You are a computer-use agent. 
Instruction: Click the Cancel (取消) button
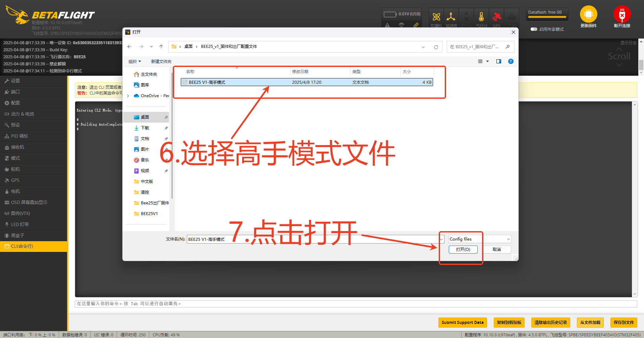coord(497,250)
